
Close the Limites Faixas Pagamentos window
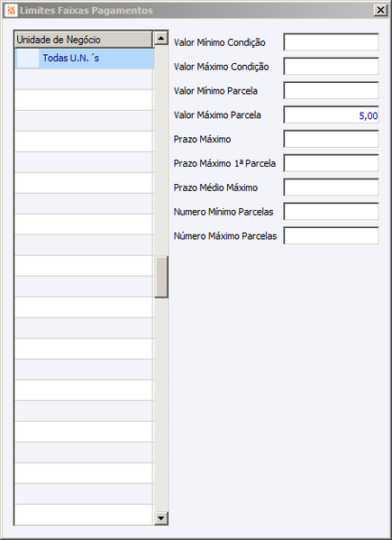pos(380,10)
